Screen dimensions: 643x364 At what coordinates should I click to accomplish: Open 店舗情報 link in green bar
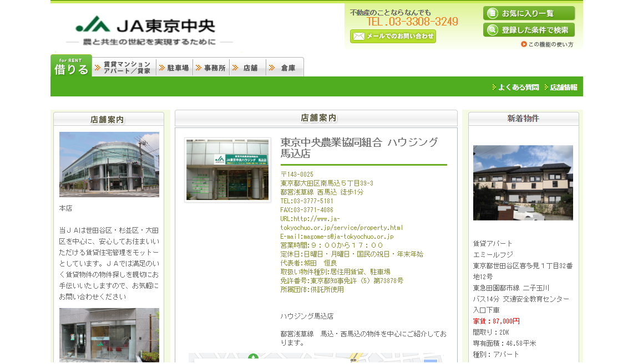pyautogui.click(x=560, y=87)
